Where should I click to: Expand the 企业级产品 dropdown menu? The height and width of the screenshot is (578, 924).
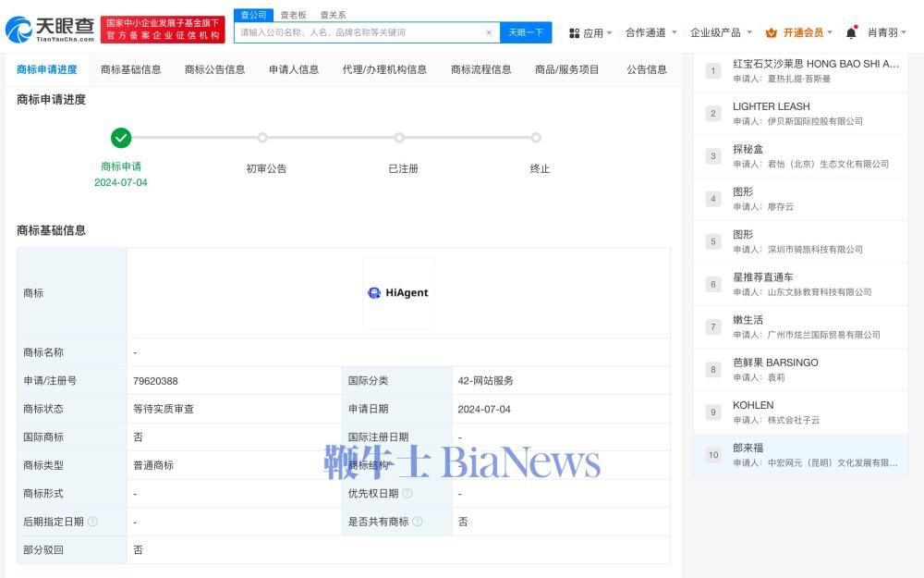coord(721,32)
